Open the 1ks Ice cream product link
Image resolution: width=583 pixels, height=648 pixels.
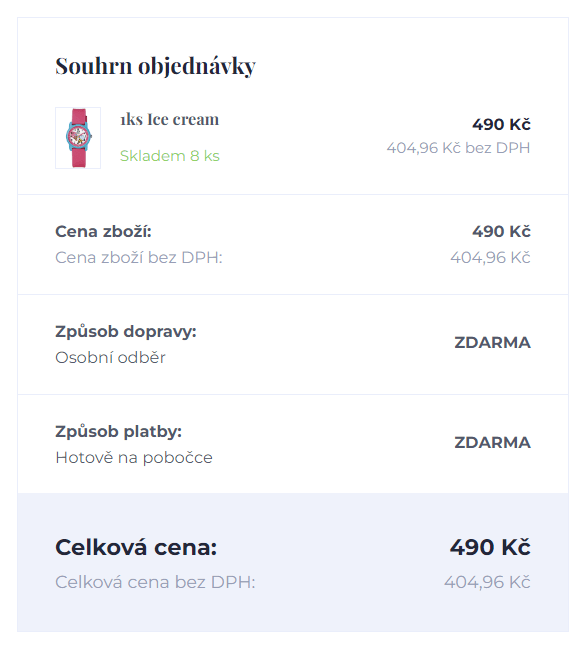tap(169, 119)
